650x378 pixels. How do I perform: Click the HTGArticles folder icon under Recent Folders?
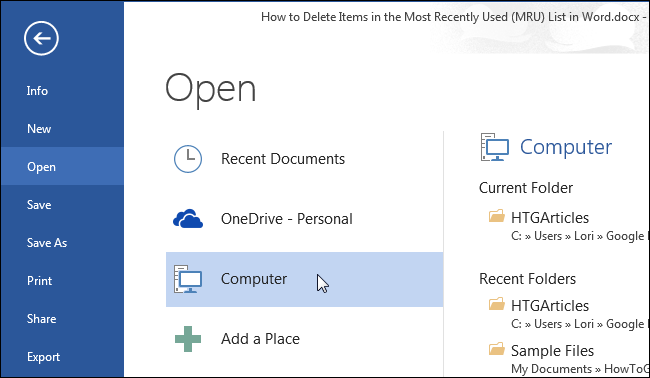pyautogui.click(x=496, y=304)
